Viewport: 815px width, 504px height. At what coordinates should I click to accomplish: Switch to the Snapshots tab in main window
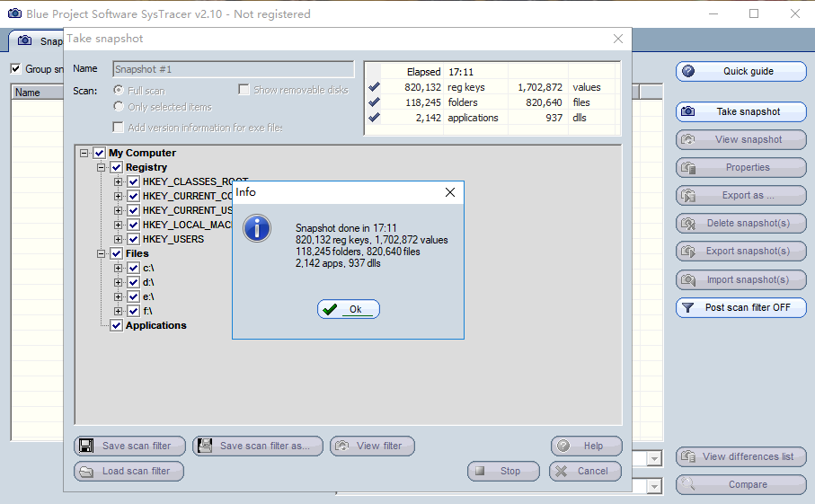[36, 40]
